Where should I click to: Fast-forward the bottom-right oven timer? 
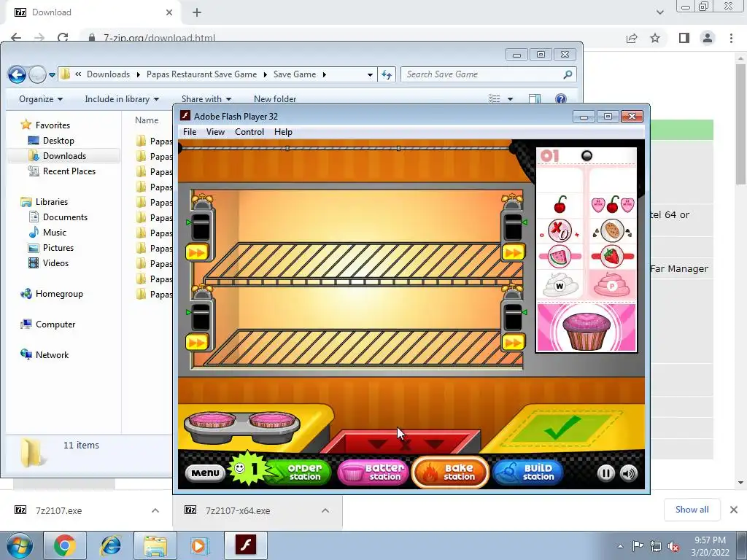[x=513, y=342]
